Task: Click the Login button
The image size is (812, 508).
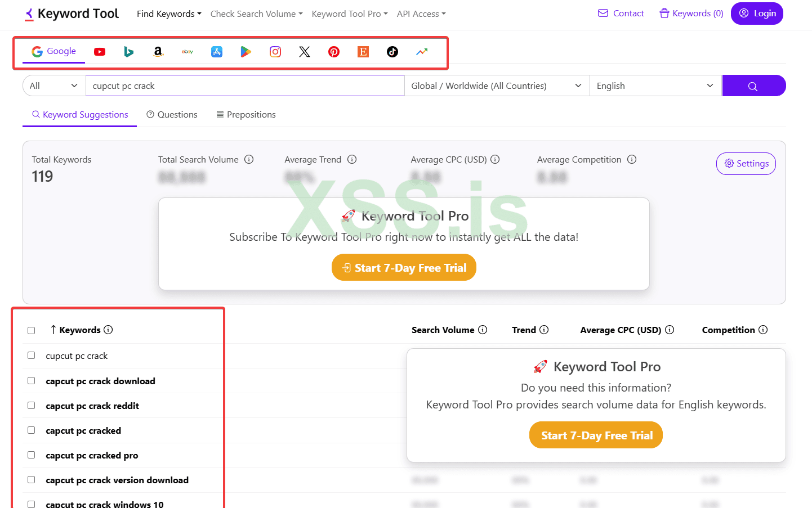Action: [x=757, y=14]
